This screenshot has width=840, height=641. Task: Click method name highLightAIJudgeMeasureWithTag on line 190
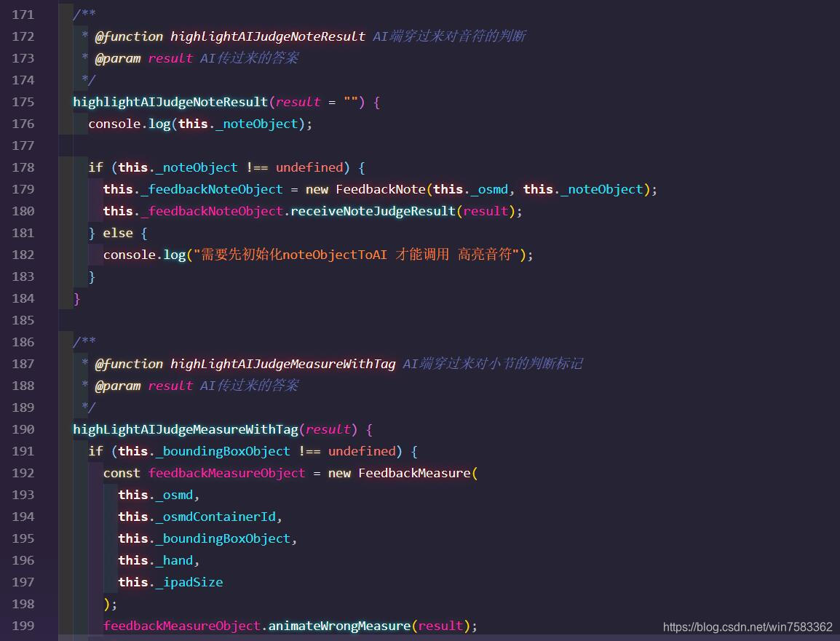point(186,429)
